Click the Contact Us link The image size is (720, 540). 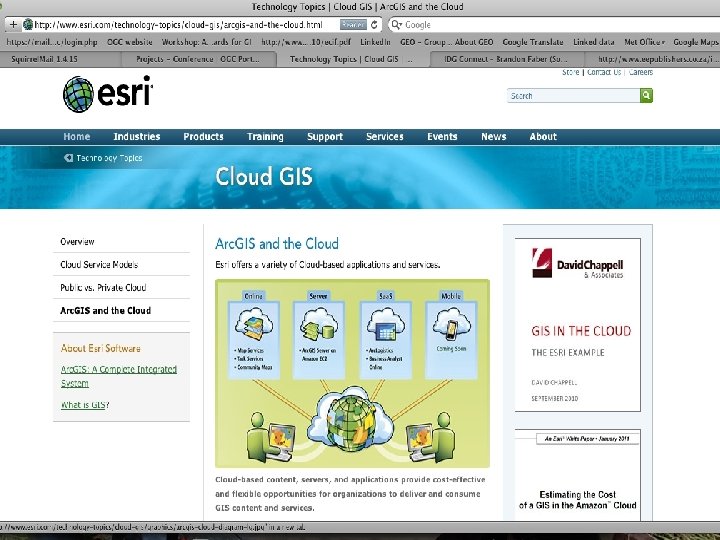(604, 72)
